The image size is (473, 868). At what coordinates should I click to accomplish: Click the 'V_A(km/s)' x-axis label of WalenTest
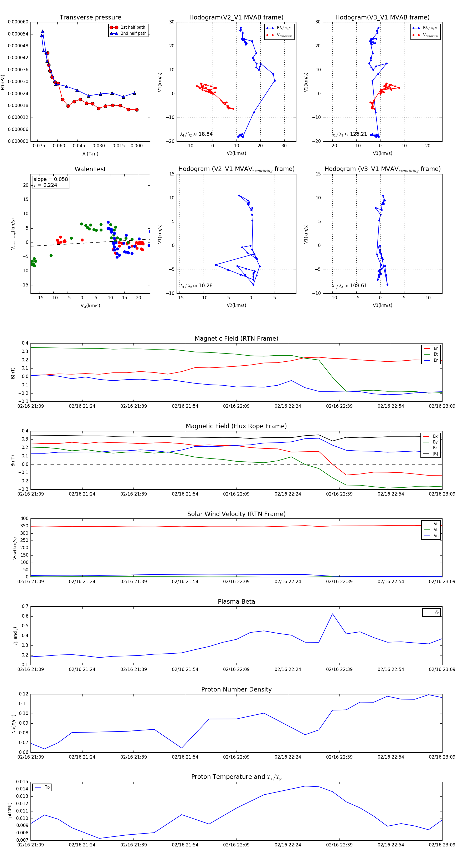click(x=90, y=306)
